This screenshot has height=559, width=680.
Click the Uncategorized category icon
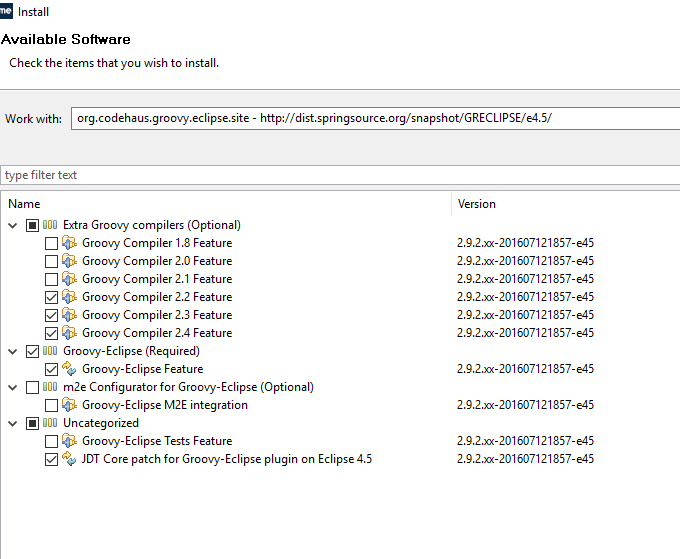50,423
